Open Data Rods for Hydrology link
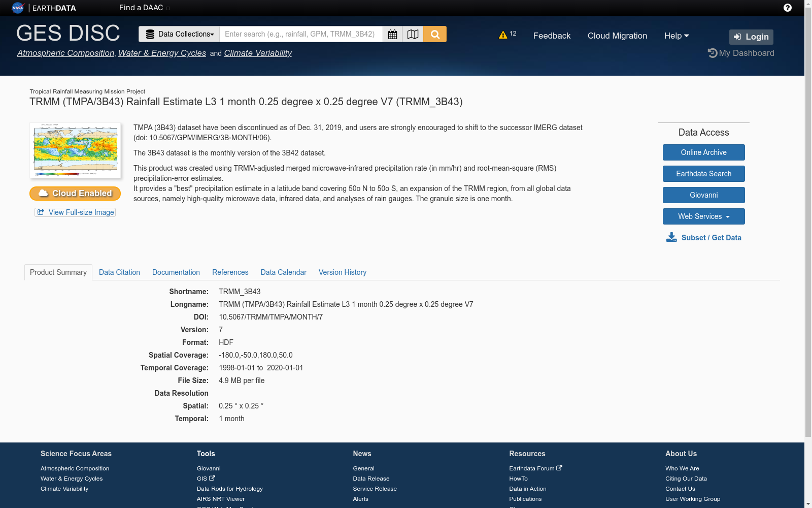812x508 pixels. click(230, 489)
